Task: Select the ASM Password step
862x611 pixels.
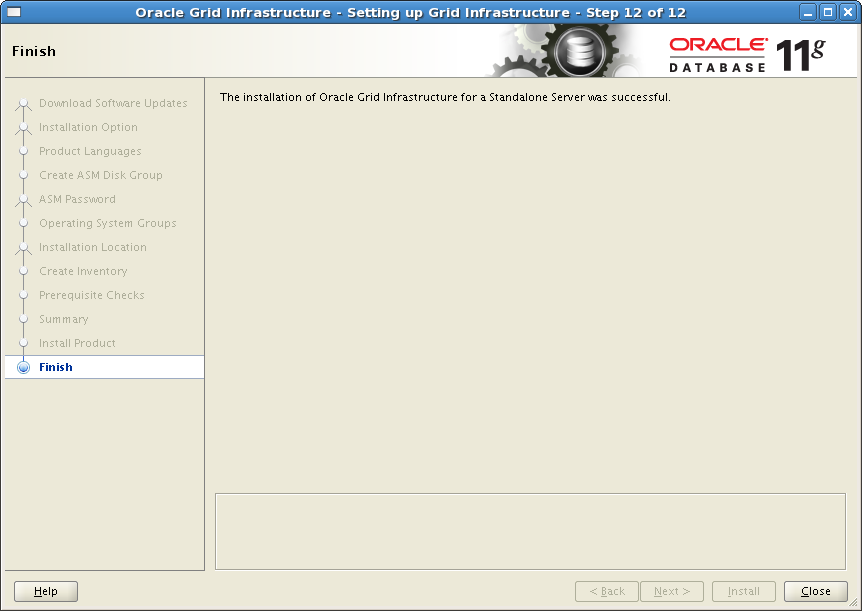Action: (77, 199)
